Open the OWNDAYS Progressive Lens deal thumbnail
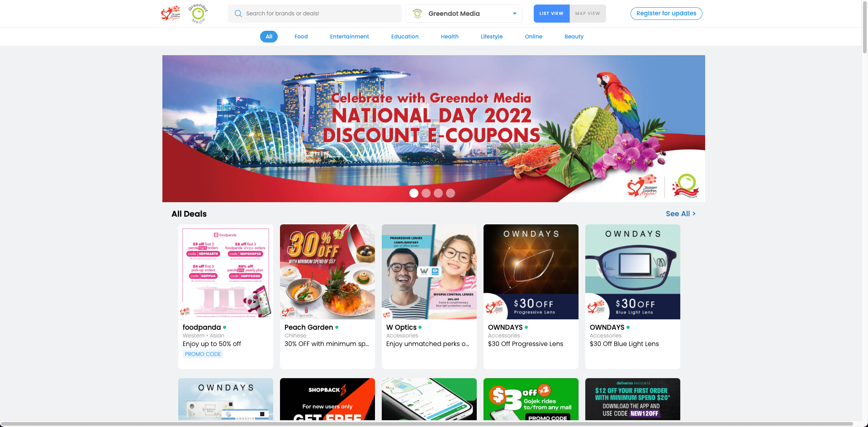The width and height of the screenshot is (868, 427). point(531,272)
